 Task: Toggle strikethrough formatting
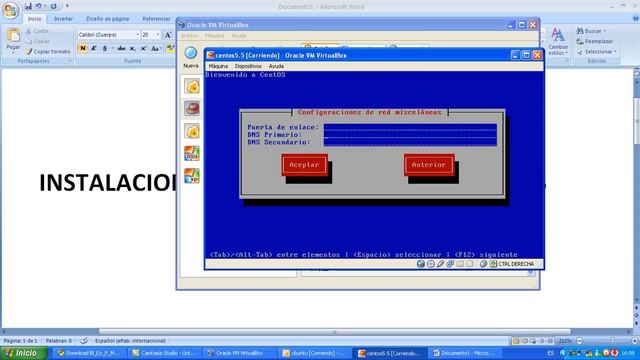click(121, 48)
